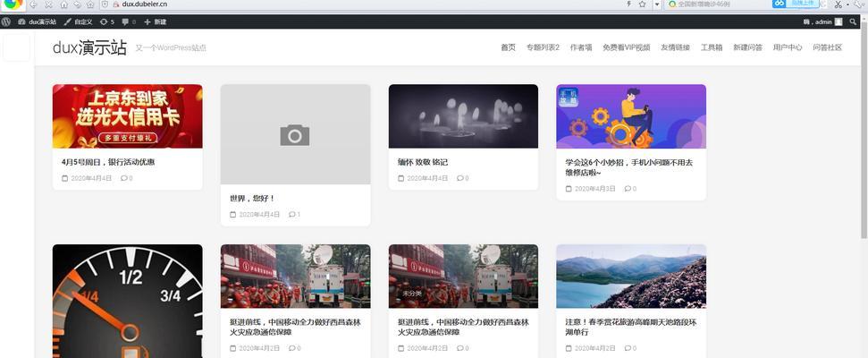Click the camera placeholder thumbnail
This screenshot has height=358, width=868.
point(295,134)
